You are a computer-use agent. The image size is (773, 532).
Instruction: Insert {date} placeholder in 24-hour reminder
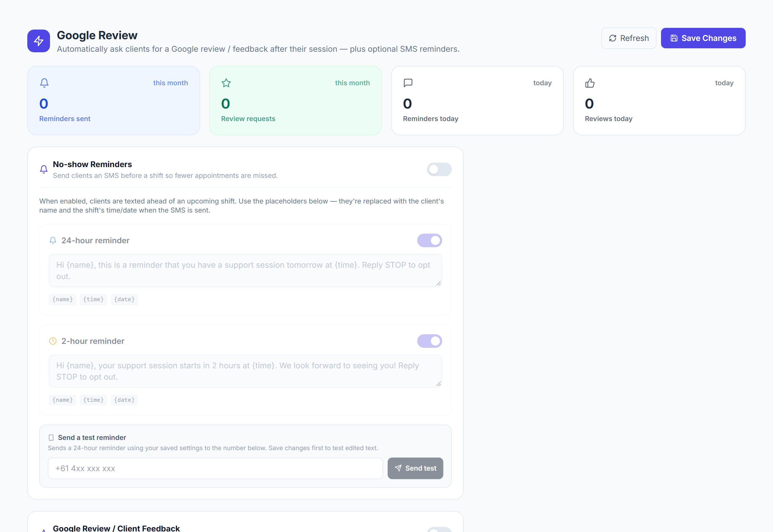tap(124, 299)
